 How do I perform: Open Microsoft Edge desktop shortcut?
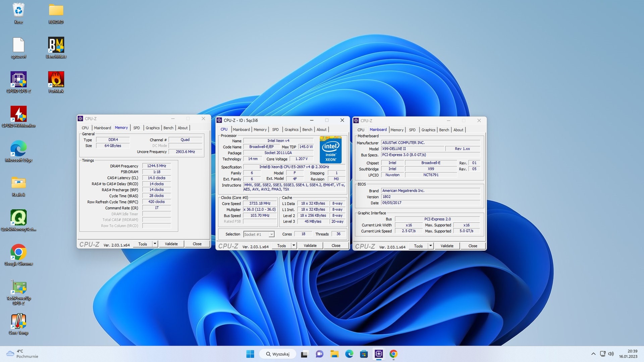coord(18,152)
